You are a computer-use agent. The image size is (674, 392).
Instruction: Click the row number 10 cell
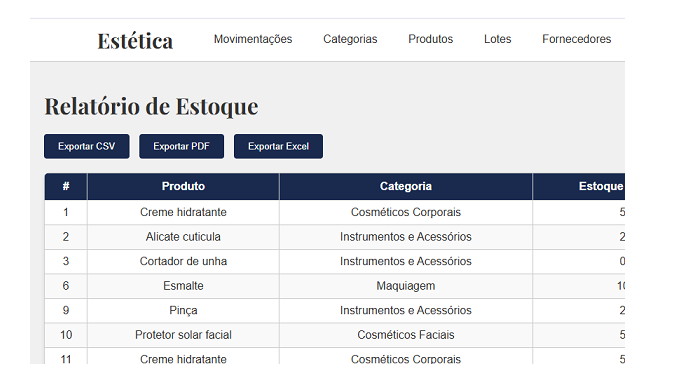[x=66, y=335]
